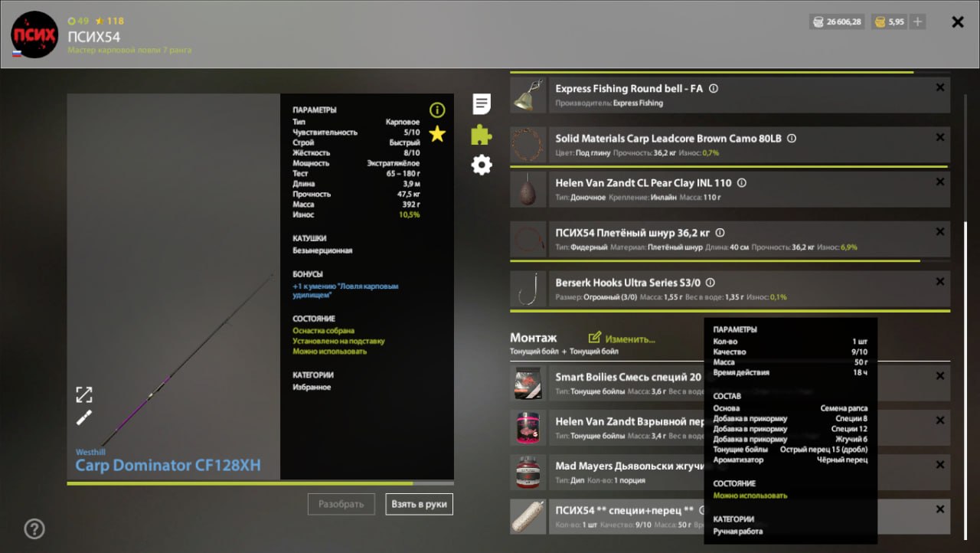Screen dimensions: 980x553
Task: Click the Carp Dominator CF128XH name
Action: click(x=168, y=465)
